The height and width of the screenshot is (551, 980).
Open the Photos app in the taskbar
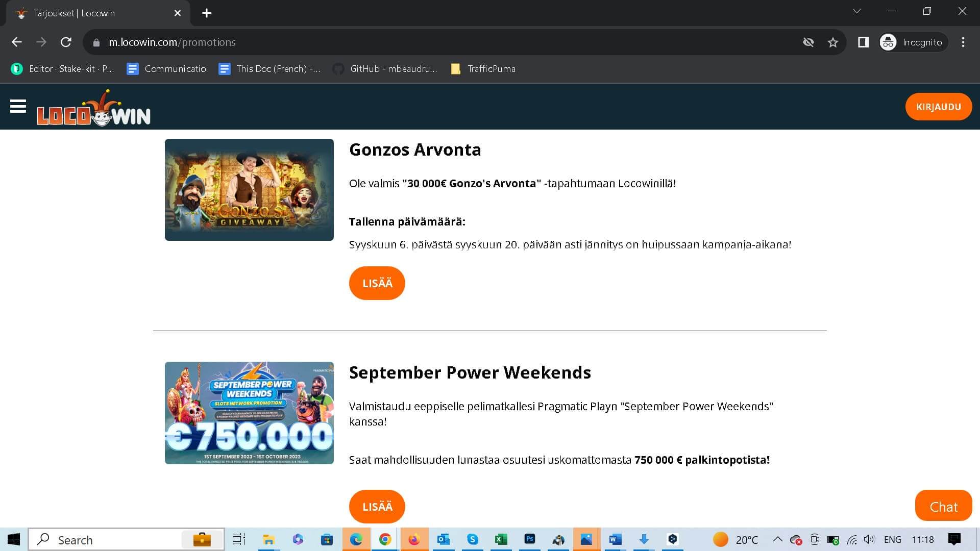pos(586,539)
